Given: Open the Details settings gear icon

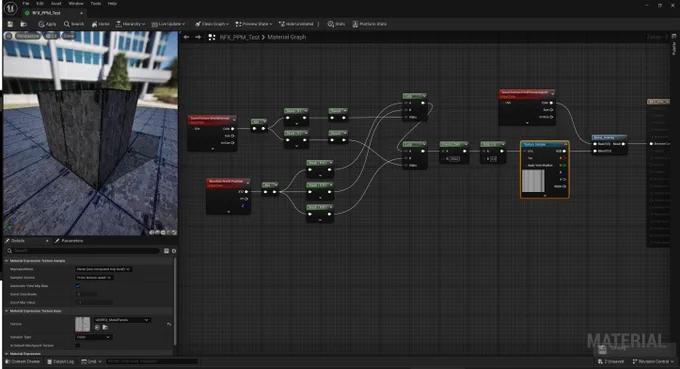Looking at the screenshot, I should click(174, 251).
